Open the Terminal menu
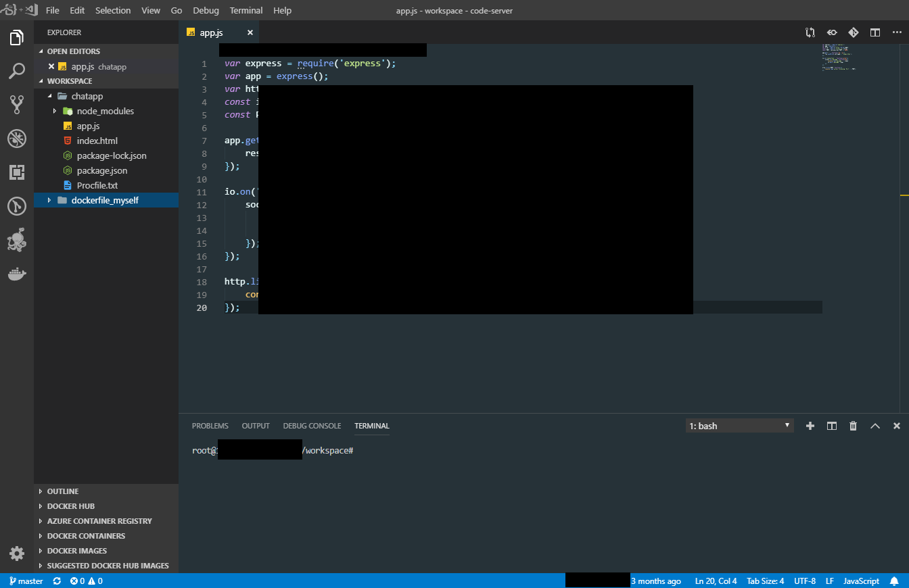This screenshot has height=588, width=909. 246,10
